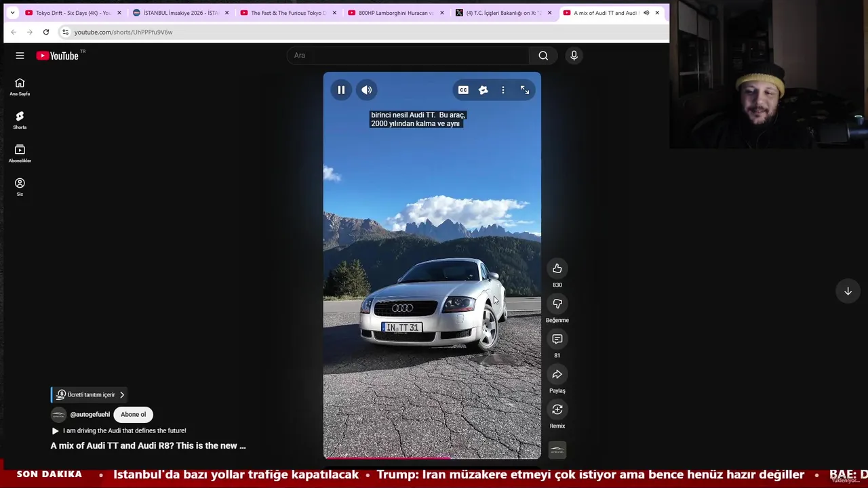Image resolution: width=868 pixels, height=488 pixels.
Task: Open the three-dot more options menu
Action: [503, 90]
